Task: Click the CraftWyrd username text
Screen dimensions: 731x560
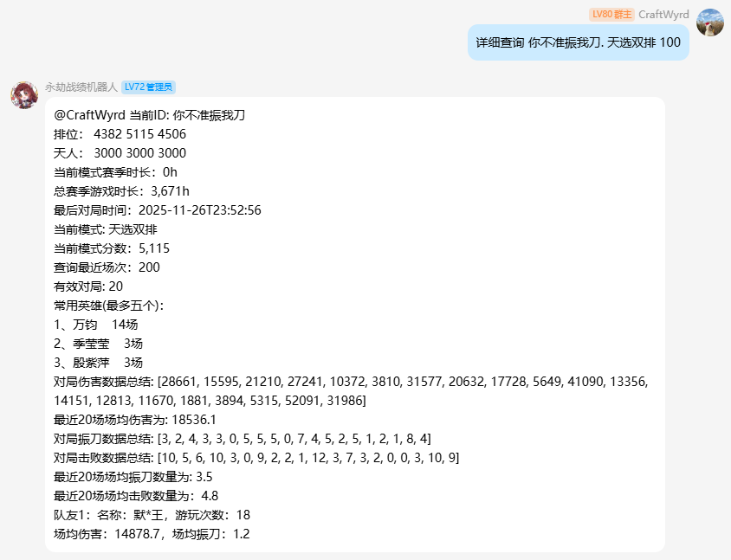Action: 662,14
